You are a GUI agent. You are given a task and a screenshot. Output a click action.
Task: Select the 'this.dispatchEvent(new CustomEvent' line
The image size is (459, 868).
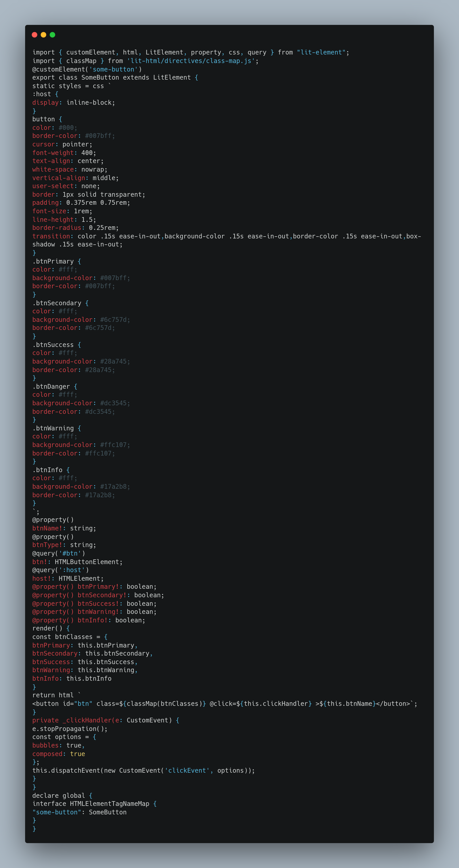143,771
